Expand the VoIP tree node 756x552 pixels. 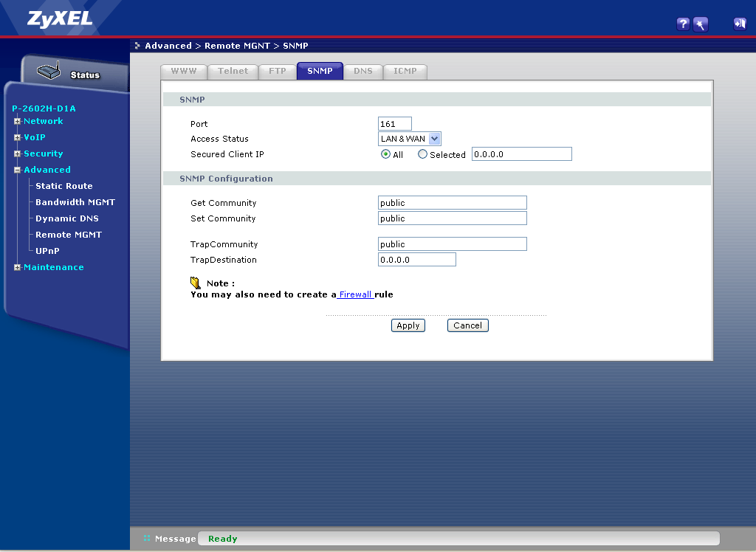(18, 137)
